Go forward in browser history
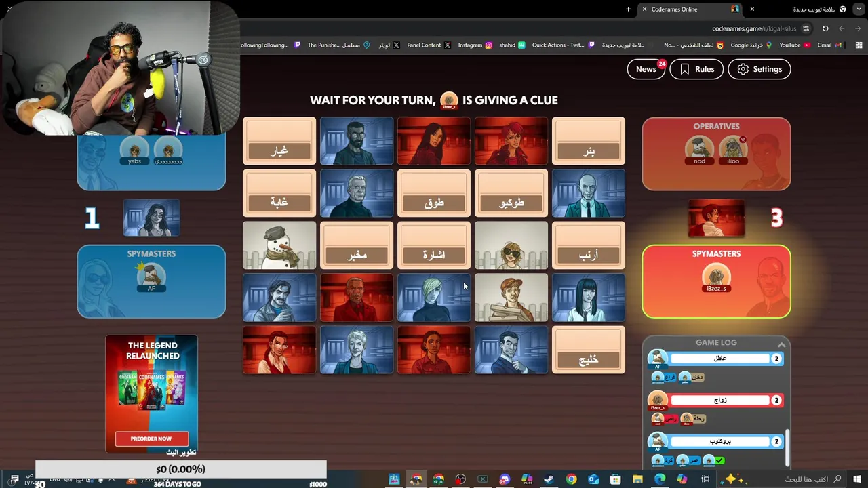This screenshot has width=868, height=488. (842, 28)
